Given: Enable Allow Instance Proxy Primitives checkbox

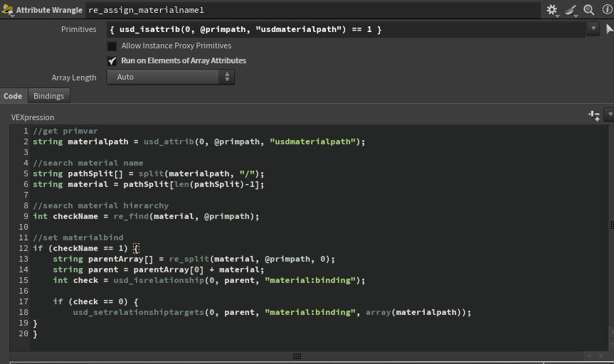Looking at the screenshot, I should point(112,46).
